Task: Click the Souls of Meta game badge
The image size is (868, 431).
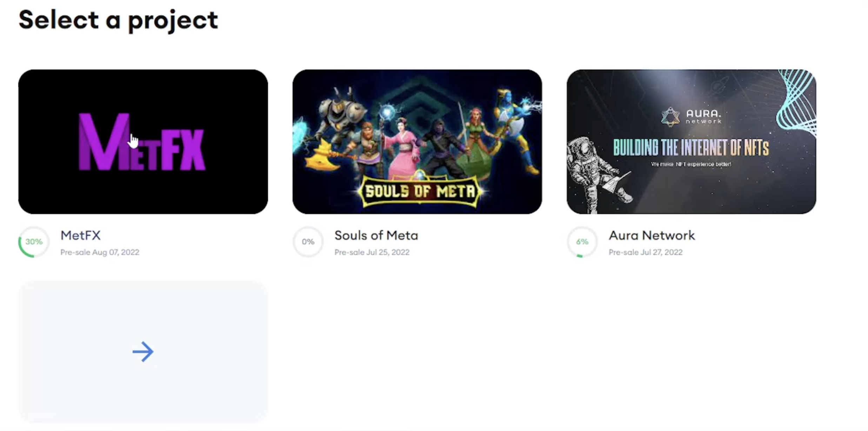Action: 420,191
